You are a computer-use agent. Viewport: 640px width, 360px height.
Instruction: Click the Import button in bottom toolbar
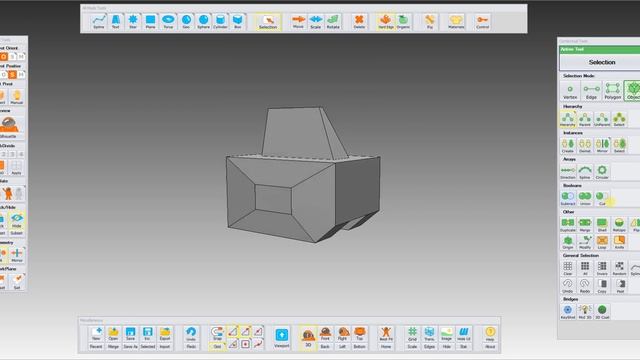coord(165,347)
